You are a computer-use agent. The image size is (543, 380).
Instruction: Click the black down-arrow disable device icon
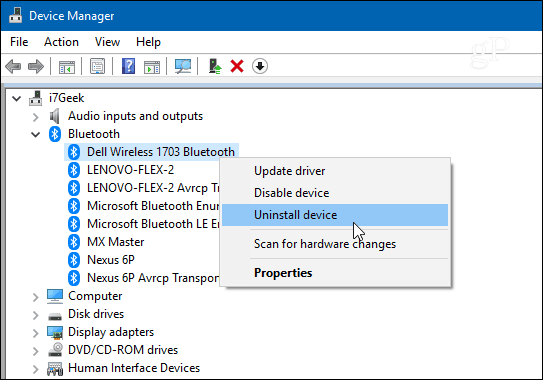click(x=260, y=66)
